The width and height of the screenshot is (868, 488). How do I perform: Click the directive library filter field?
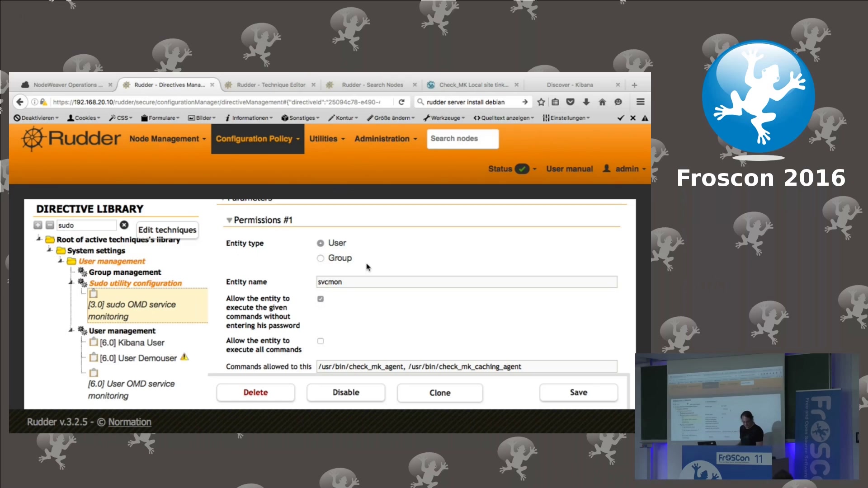tap(86, 225)
